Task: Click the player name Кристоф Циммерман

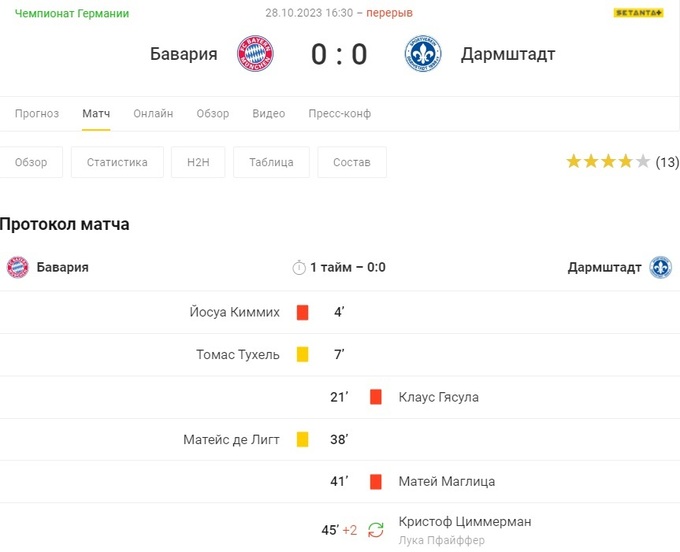Action: [x=465, y=521]
